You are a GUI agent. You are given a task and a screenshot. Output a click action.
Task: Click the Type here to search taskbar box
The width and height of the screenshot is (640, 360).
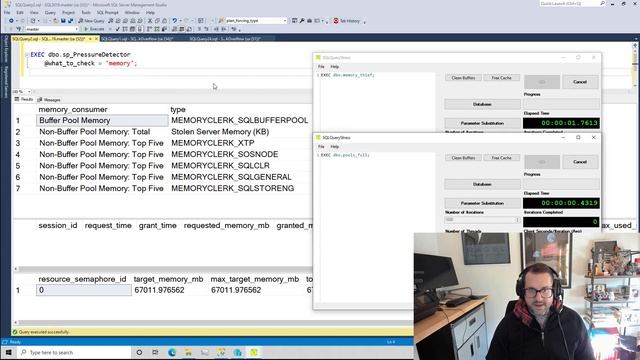tap(73, 352)
